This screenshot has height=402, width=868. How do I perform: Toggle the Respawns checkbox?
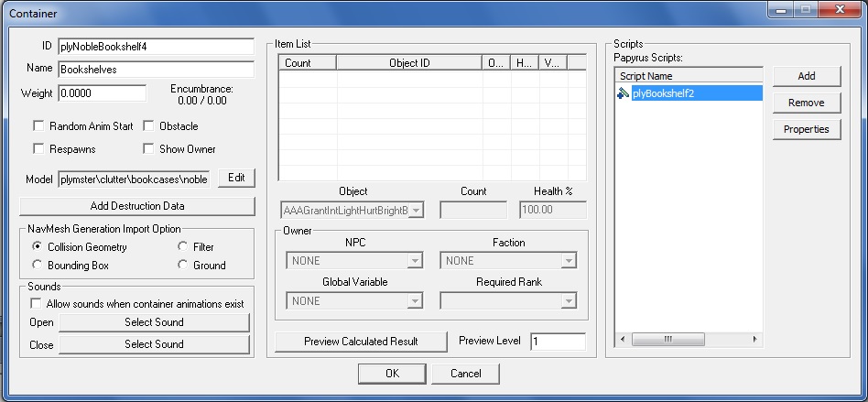click(39, 148)
